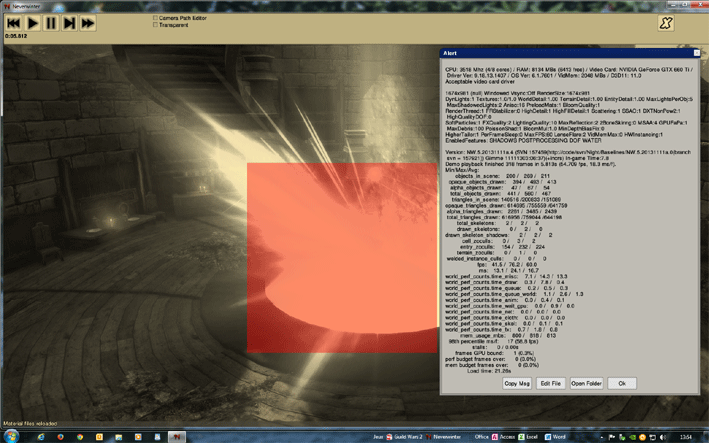Click the Neverwinter window title text
Screen dimensions: 709x443
(26, 7)
